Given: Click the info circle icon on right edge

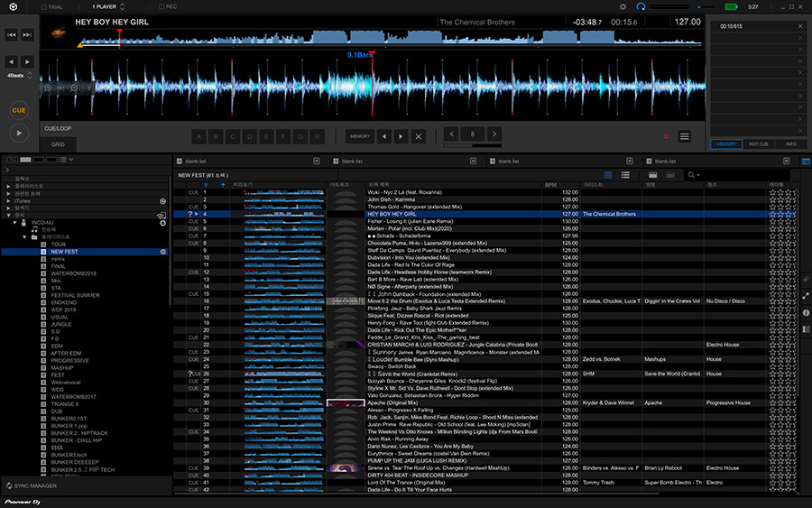Looking at the screenshot, I should point(806,313).
